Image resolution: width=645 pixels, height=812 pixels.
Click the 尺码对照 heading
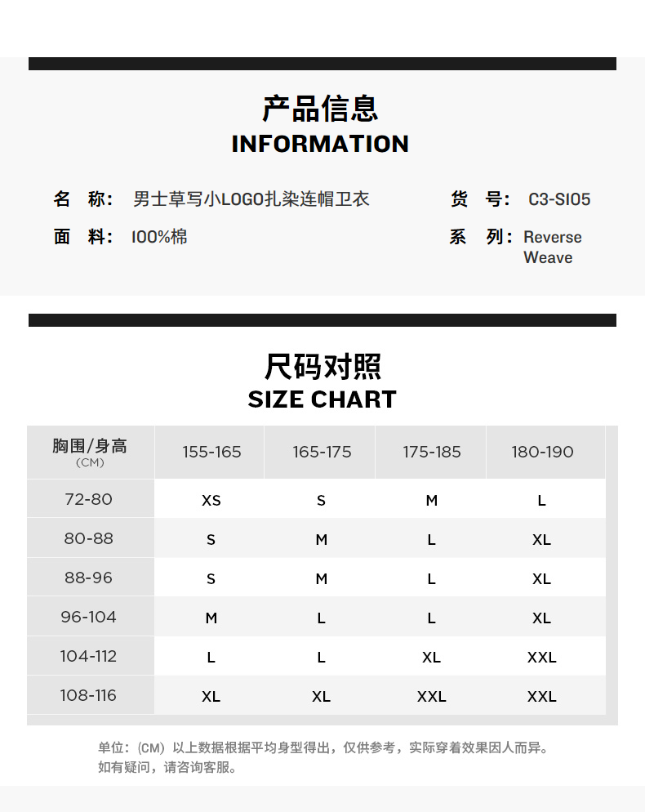pyautogui.click(x=322, y=367)
